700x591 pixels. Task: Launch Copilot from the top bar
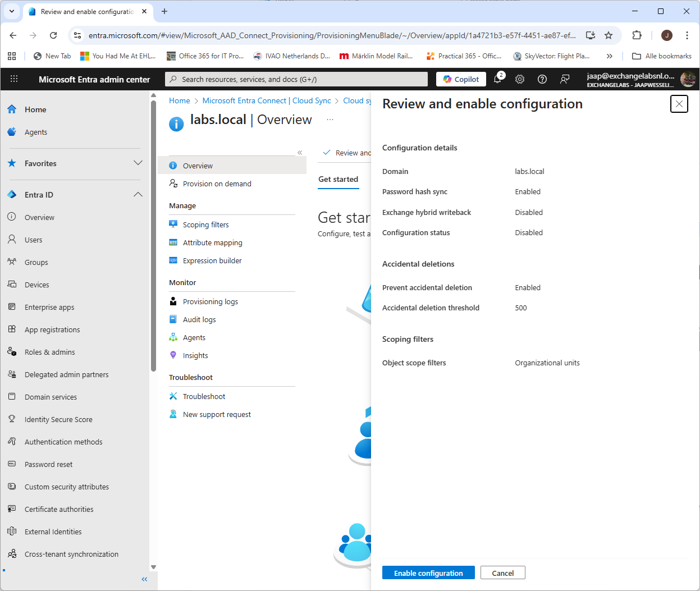point(461,79)
